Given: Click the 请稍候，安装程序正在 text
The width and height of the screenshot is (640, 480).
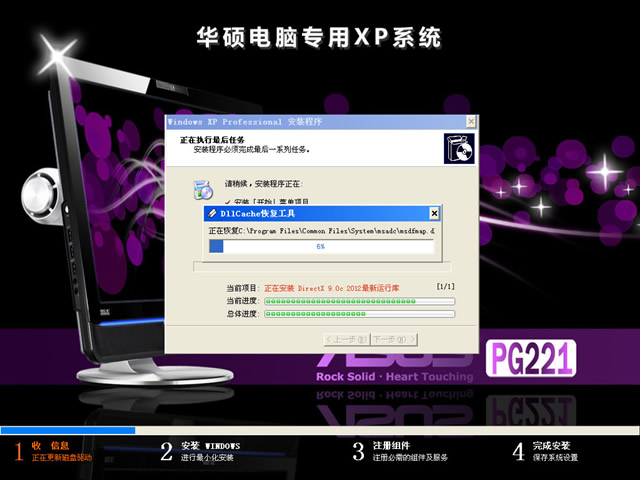Looking at the screenshot, I should pyautogui.click(x=264, y=184).
